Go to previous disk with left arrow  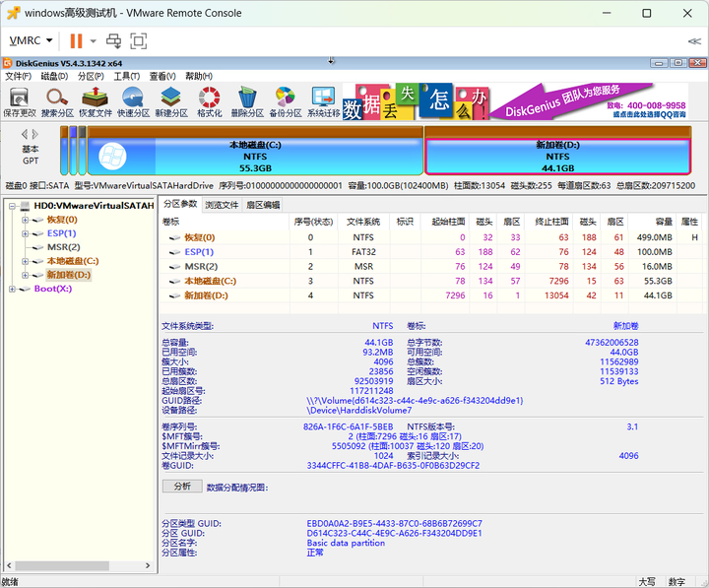click(x=25, y=134)
